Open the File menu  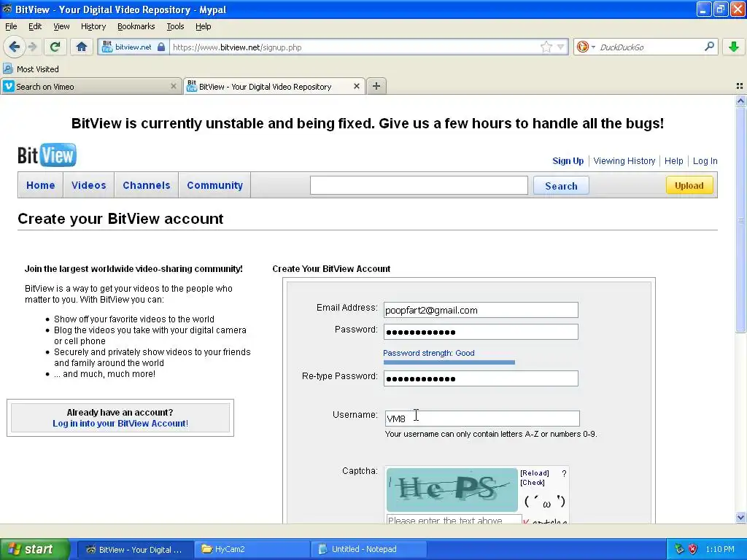click(x=11, y=26)
